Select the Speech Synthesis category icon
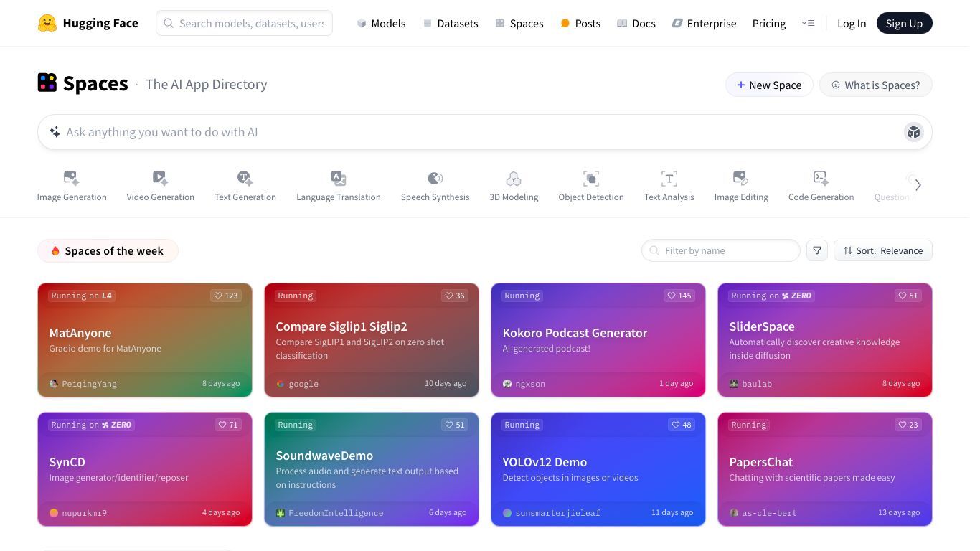The width and height of the screenshot is (980, 551). 435,178
